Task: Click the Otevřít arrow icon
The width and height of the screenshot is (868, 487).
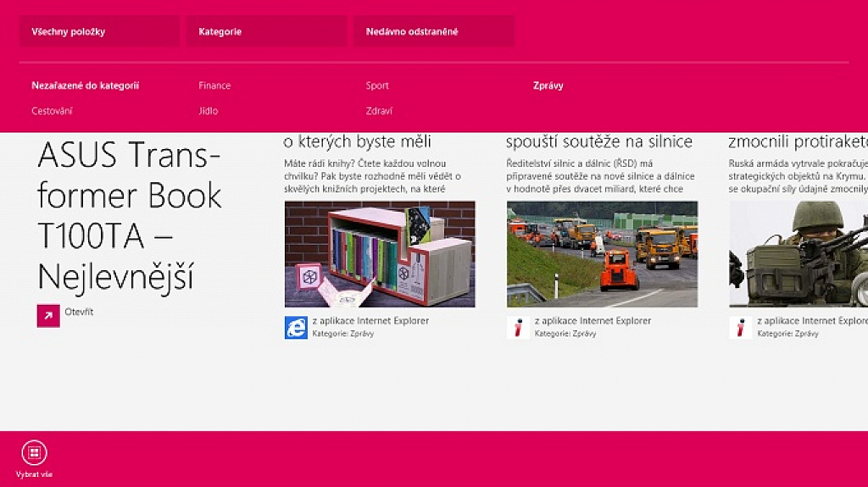Action: click(x=48, y=316)
